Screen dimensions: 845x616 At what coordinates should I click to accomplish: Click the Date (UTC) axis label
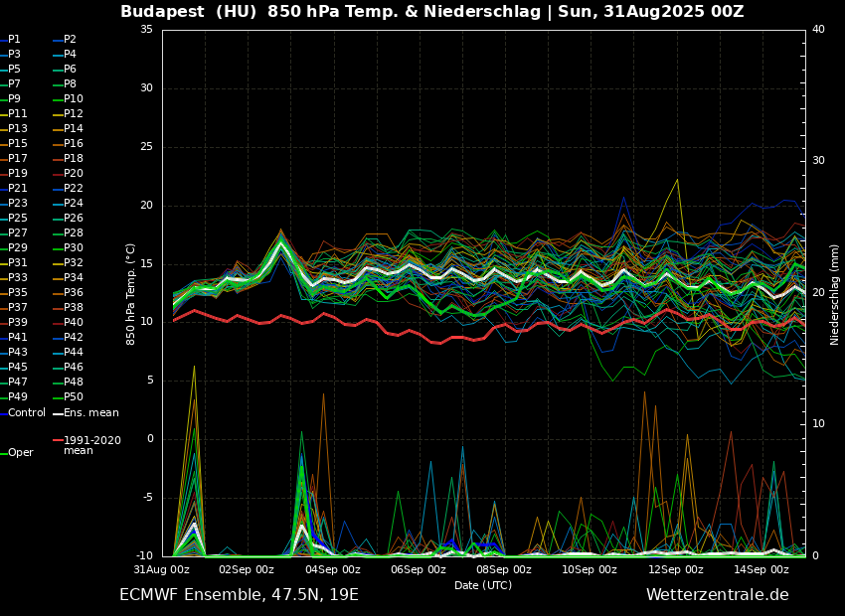(x=483, y=585)
